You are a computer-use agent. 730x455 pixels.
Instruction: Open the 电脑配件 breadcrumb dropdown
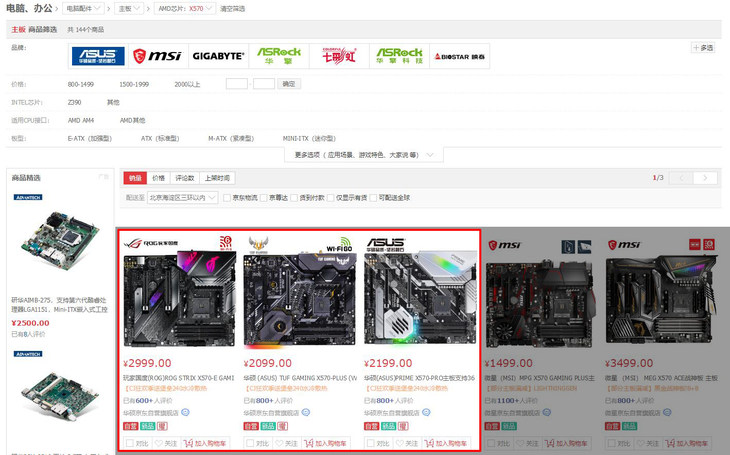(x=83, y=8)
